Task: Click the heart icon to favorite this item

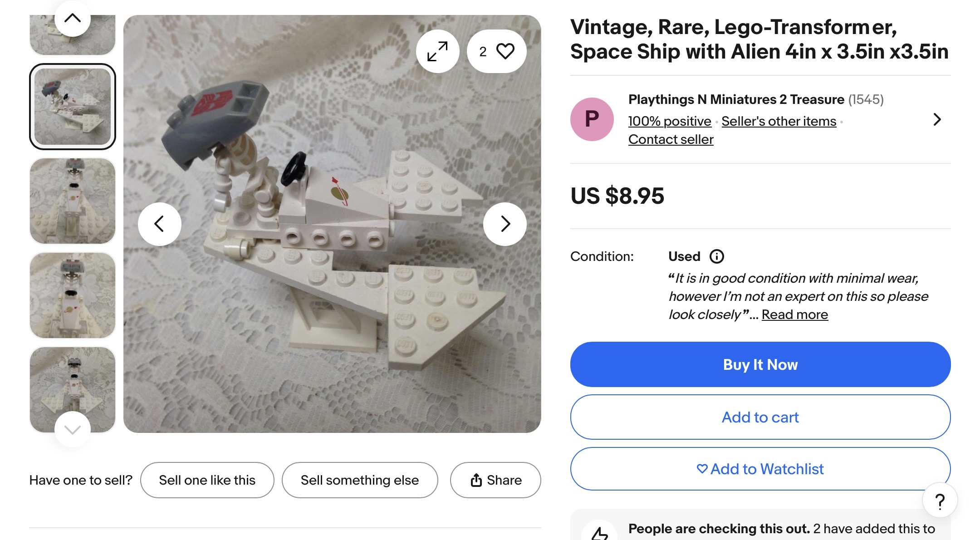Action: [505, 51]
